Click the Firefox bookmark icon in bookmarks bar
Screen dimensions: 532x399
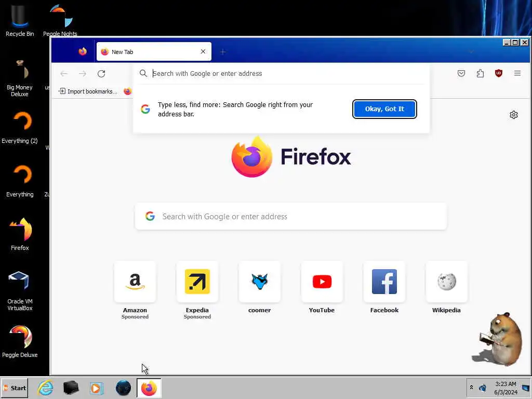click(128, 91)
